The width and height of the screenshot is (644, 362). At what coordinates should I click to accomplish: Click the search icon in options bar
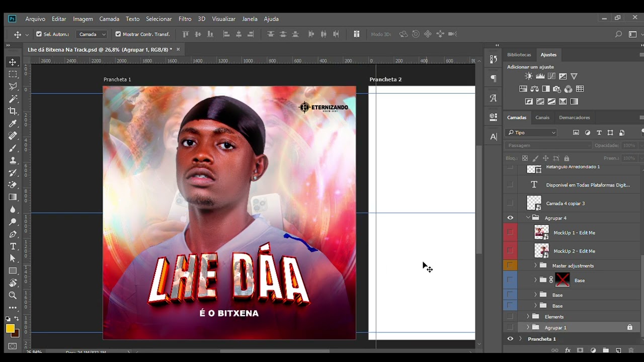pyautogui.click(x=618, y=34)
